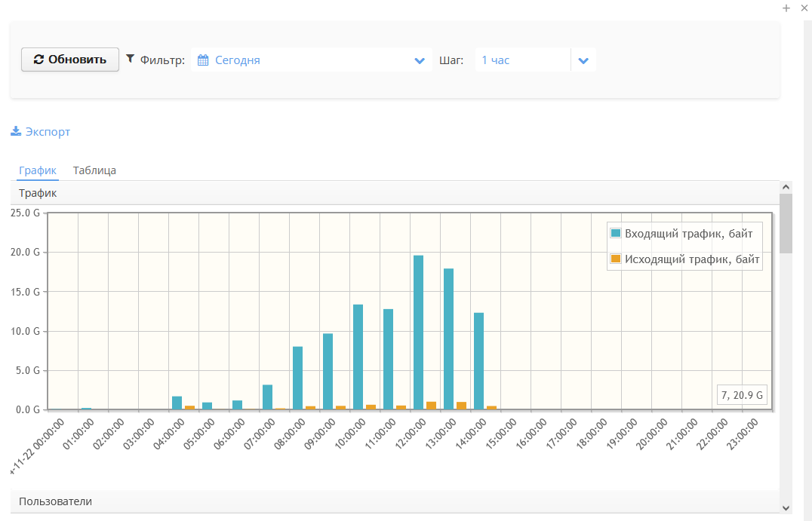Click the scrollbar up arrow
Image resolution: width=812 pixels, height=521 pixels.
(x=786, y=187)
